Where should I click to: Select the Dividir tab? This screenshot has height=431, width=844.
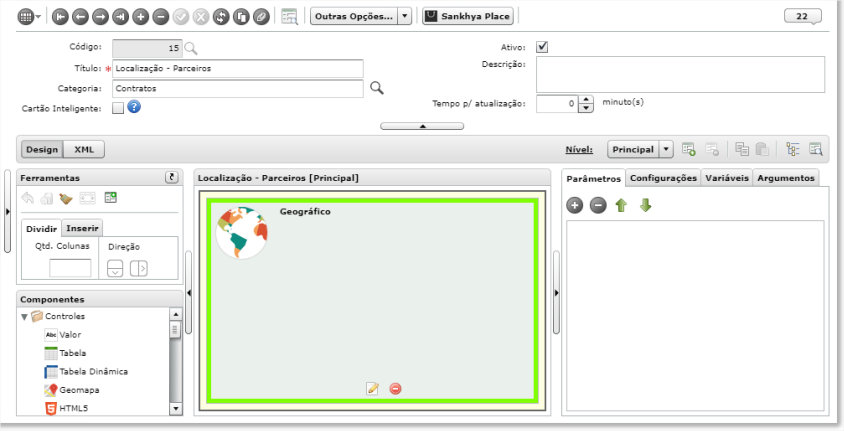tap(41, 228)
